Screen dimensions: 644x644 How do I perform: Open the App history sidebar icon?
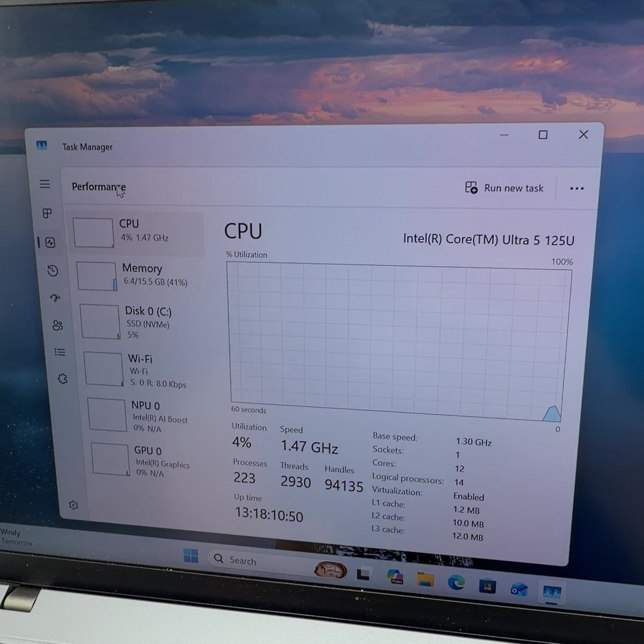[53, 270]
